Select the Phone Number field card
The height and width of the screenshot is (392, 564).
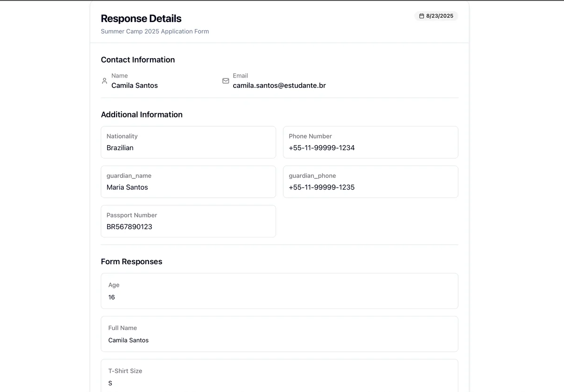pos(370,142)
